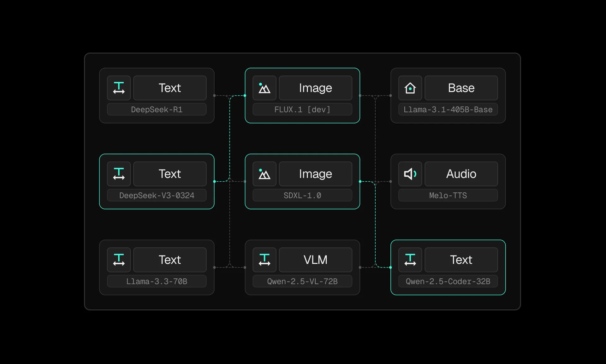Viewport: 606px width, 364px height.
Task: Click the text icon beside DeepSeek-R1
Action: coord(119,88)
